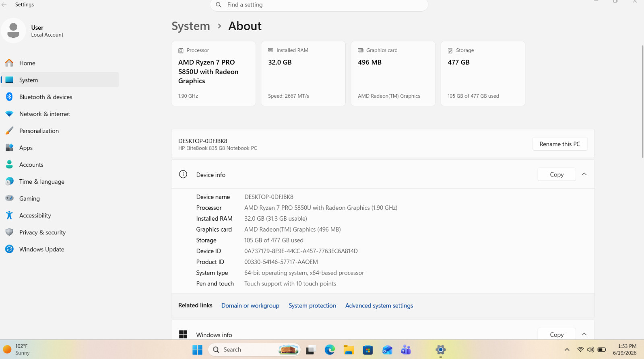Open Microsoft Edge from taskbar
This screenshot has height=359, width=644.
(330, 350)
